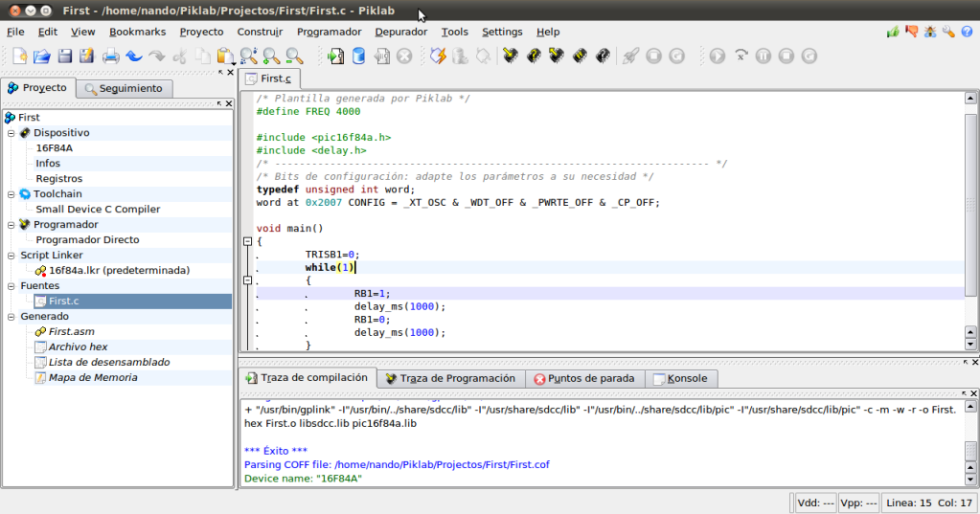Click the wrench icon at top right
The height and width of the screenshot is (514, 980).
[x=948, y=32]
